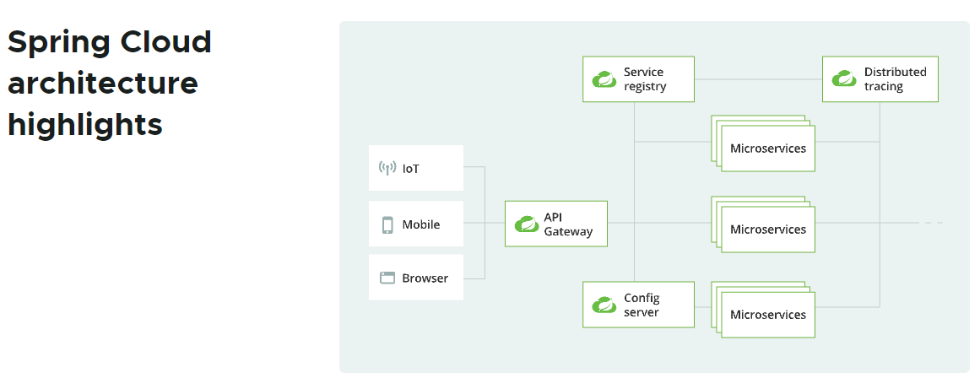Click the Service registry Spring leaf icon
Image resolution: width=980 pixels, height=389 pixels.
[x=604, y=79]
